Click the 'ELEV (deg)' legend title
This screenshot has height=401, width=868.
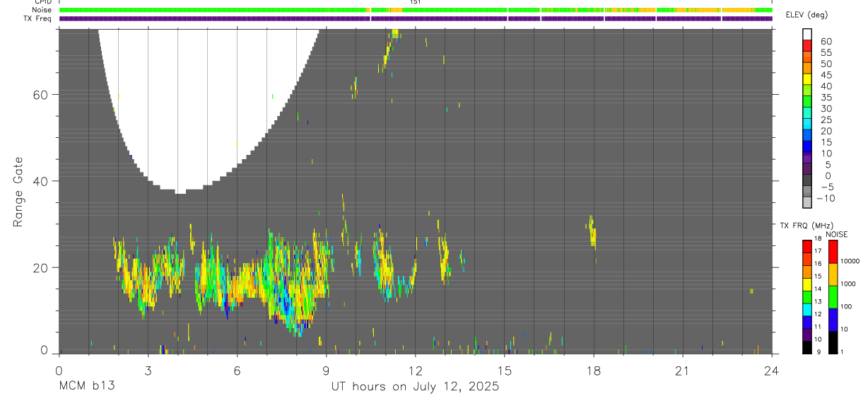807,15
